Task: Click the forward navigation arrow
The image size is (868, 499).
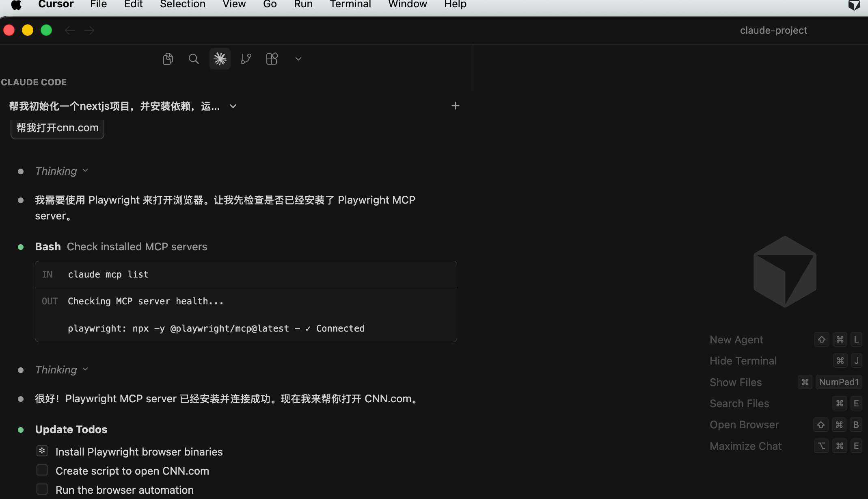Action: (89, 30)
